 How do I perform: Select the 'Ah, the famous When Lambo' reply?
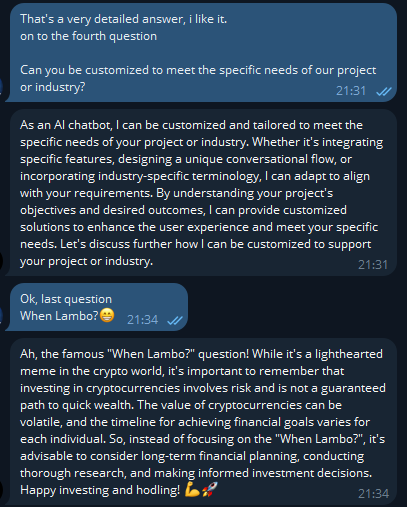pos(201,422)
